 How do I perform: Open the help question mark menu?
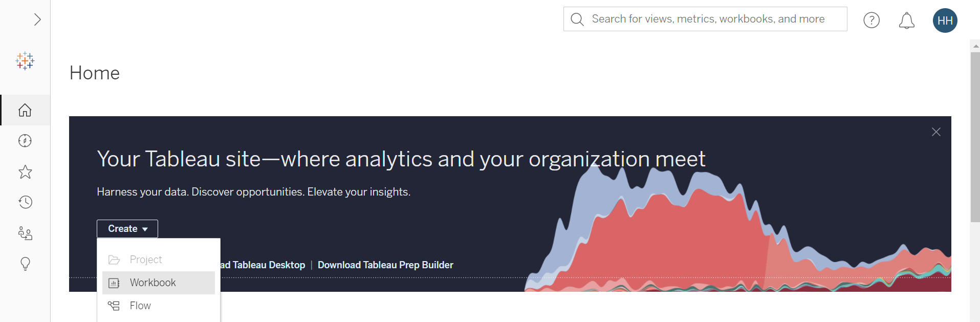(x=871, y=20)
